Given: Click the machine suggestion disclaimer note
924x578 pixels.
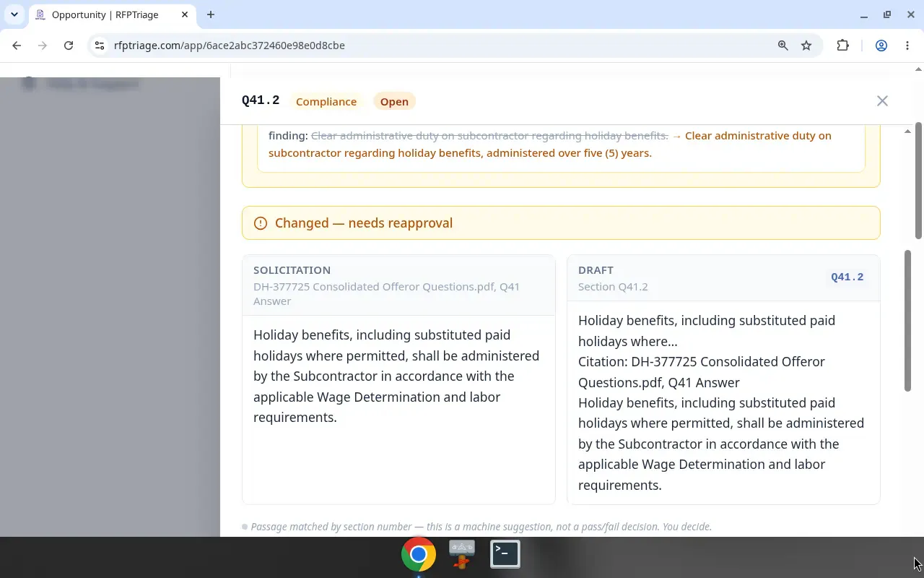Looking at the screenshot, I should click(481, 527).
